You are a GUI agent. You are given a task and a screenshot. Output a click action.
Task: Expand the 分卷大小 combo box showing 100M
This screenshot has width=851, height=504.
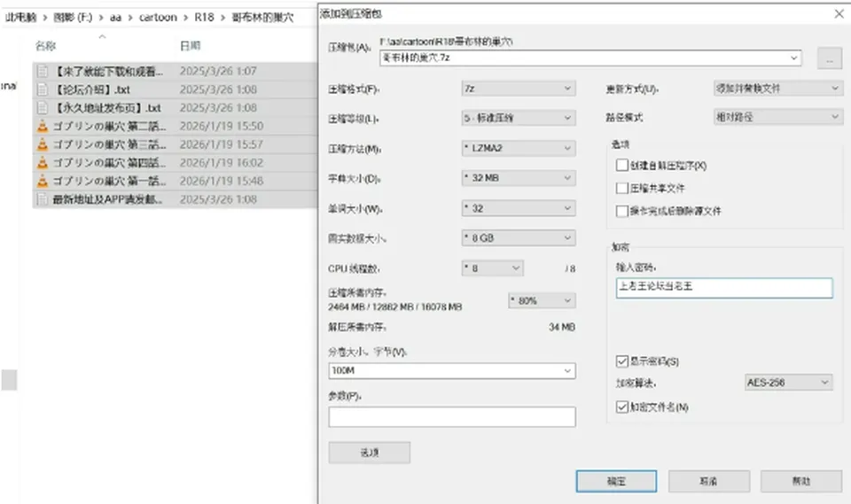tap(451, 370)
